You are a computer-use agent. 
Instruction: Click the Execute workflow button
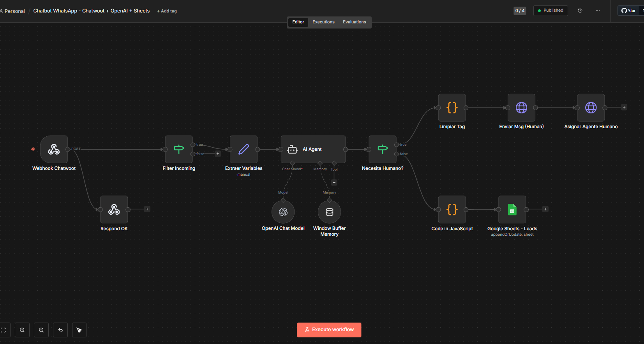(x=329, y=330)
